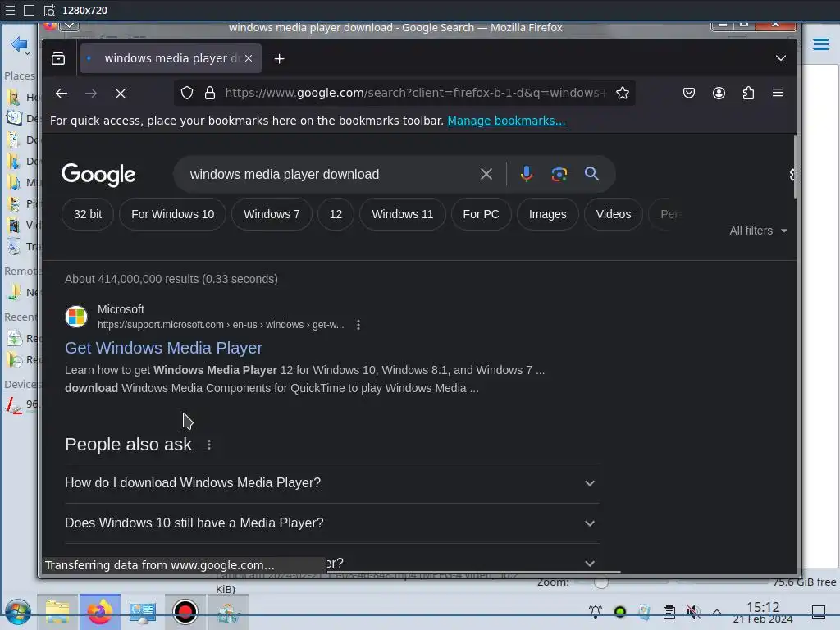Select the Windows 7 chip

click(x=272, y=214)
